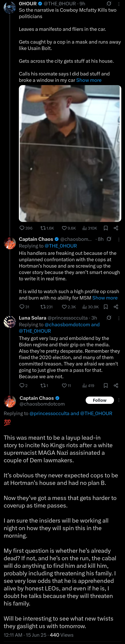The image size is (125, 644).
Task: Share 0HOUR's post via share icon
Action: [x=116, y=228]
